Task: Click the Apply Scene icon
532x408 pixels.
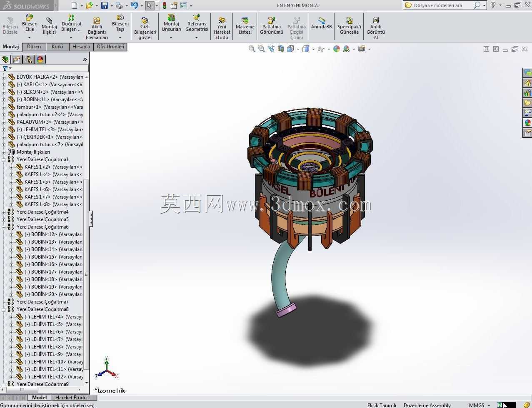Action: coord(346,49)
